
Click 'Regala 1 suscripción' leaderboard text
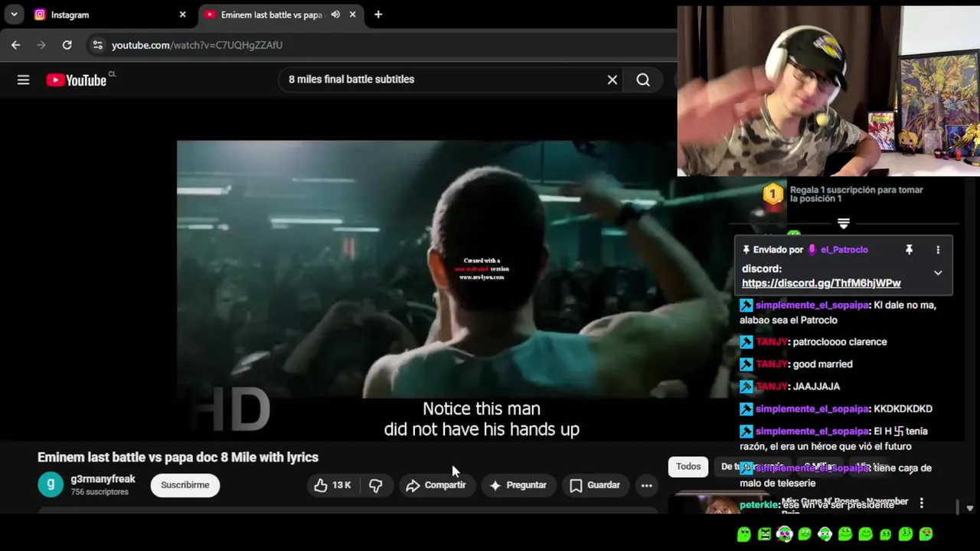pos(856,194)
